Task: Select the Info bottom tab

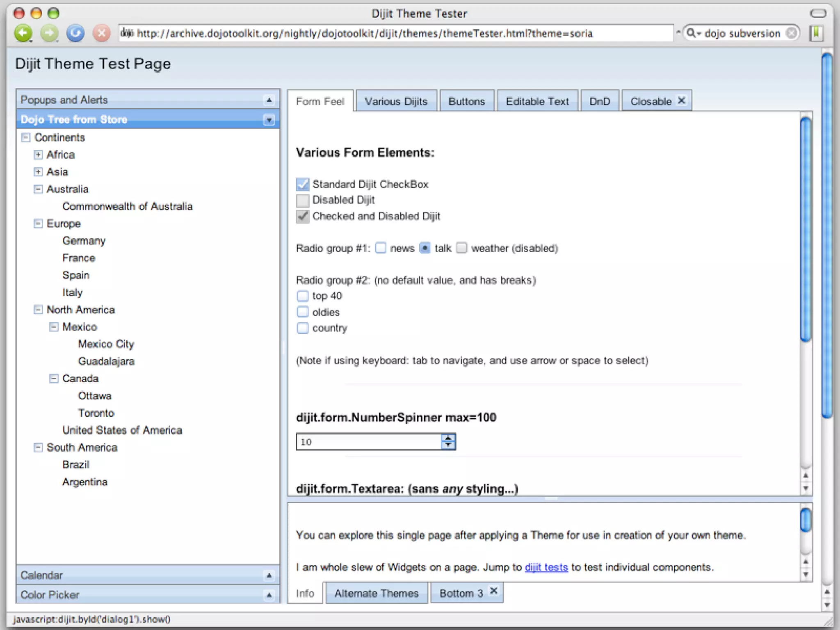Action: click(305, 593)
